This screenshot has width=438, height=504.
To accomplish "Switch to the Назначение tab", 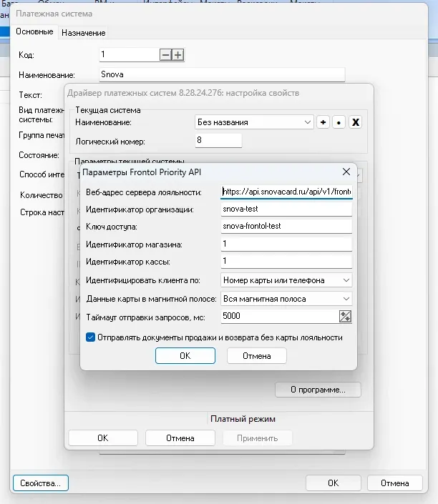I will [83, 33].
